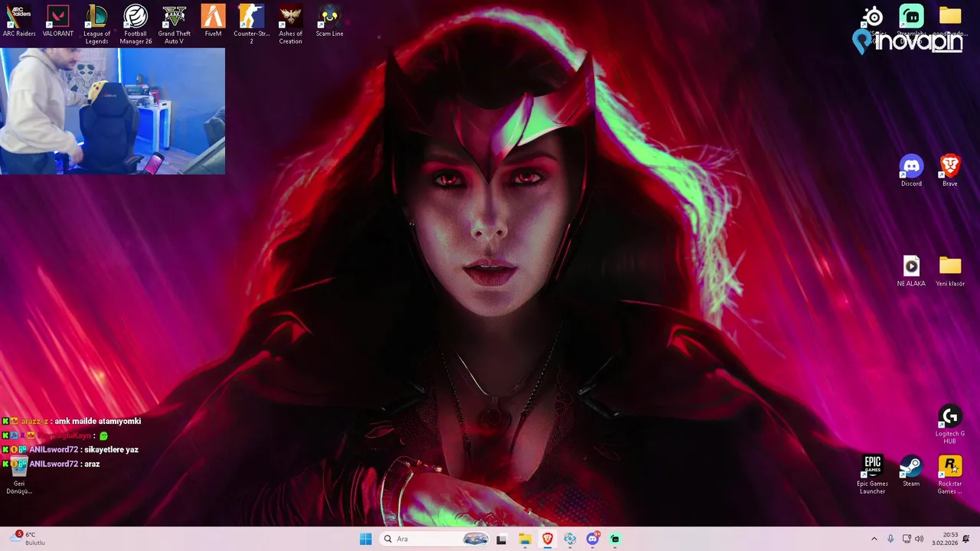980x551 pixels.
Task: Click the taskbar Ara search box
Action: pos(434,539)
